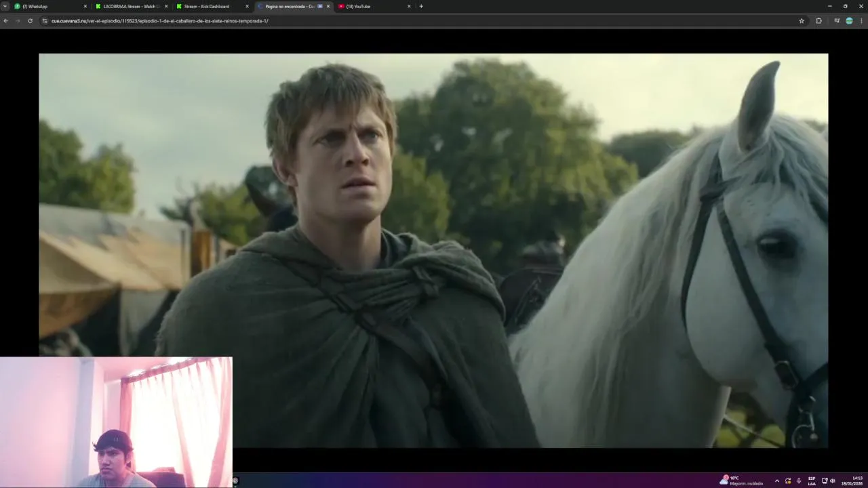Open the sync update tray icon
The image size is (868, 488).
(x=788, y=481)
